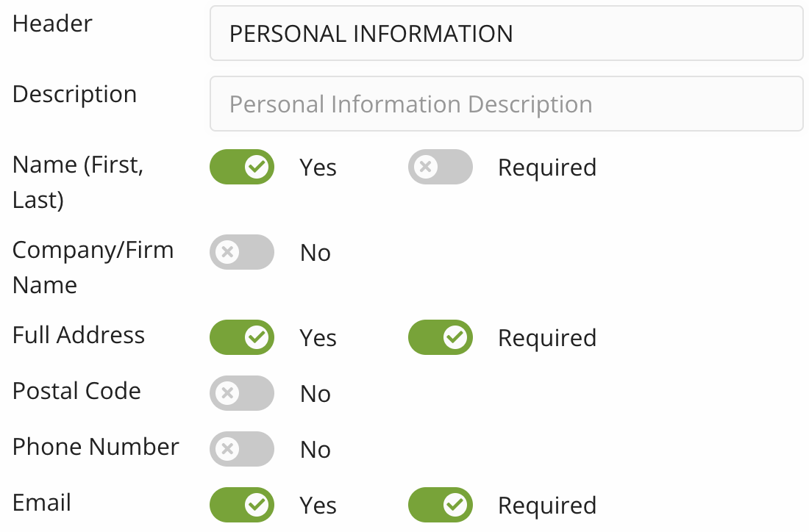The width and height of the screenshot is (809, 532).
Task: Enable the Company/Firm Name toggle
Action: point(242,252)
